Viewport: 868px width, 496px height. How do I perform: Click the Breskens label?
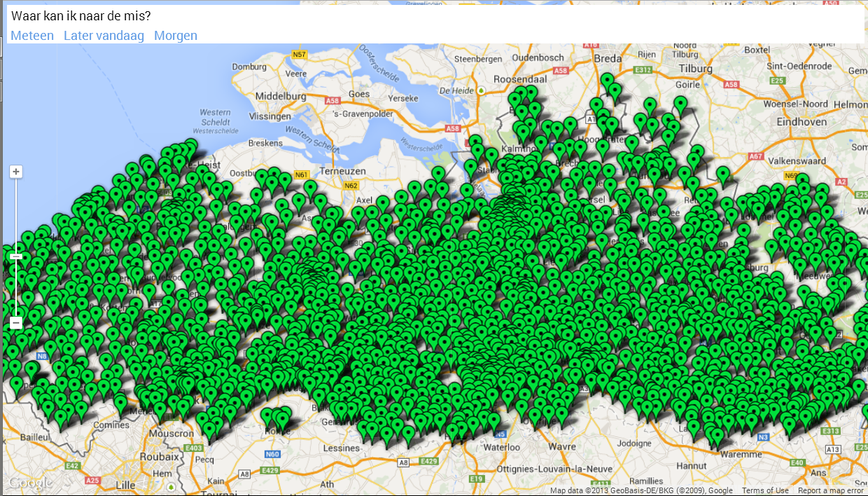pos(265,142)
